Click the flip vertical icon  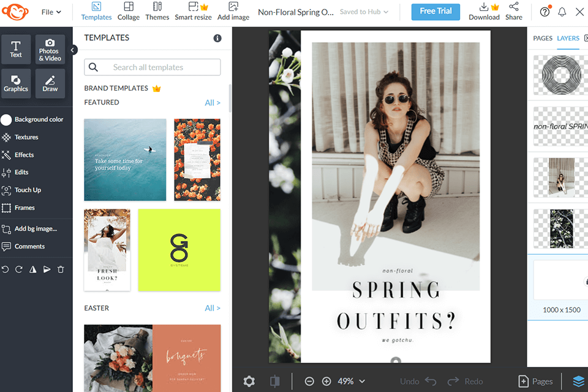pos(47,269)
